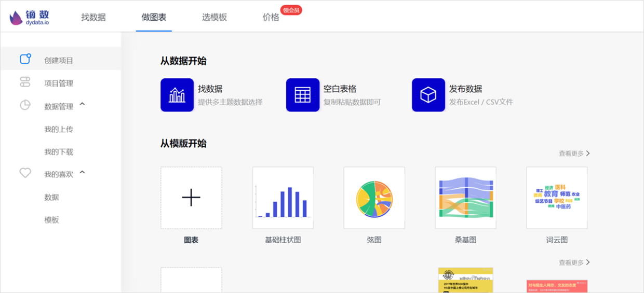The height and width of the screenshot is (293, 644).
Task: Open the 基础柱状图 template thumbnail
Action: [283, 198]
